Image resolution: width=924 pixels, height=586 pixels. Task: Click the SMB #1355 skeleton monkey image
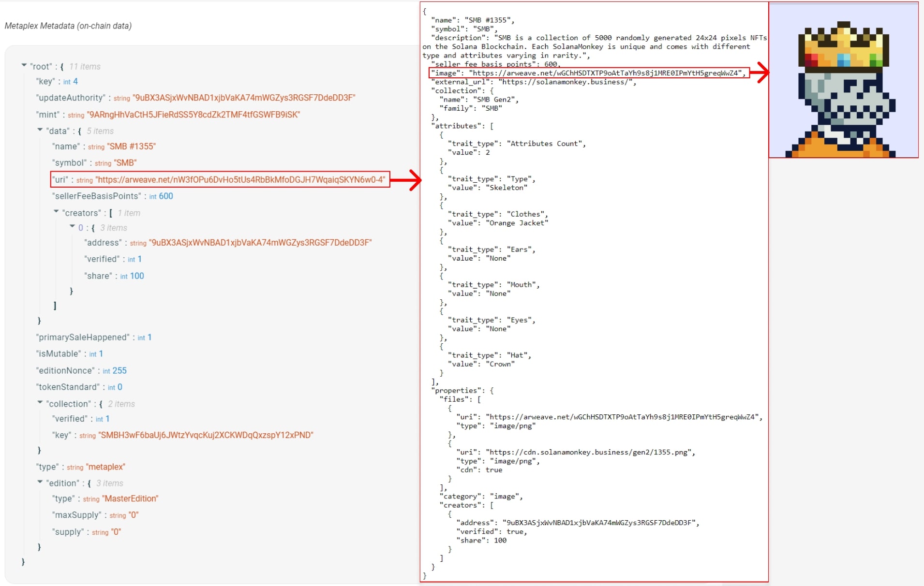(843, 90)
